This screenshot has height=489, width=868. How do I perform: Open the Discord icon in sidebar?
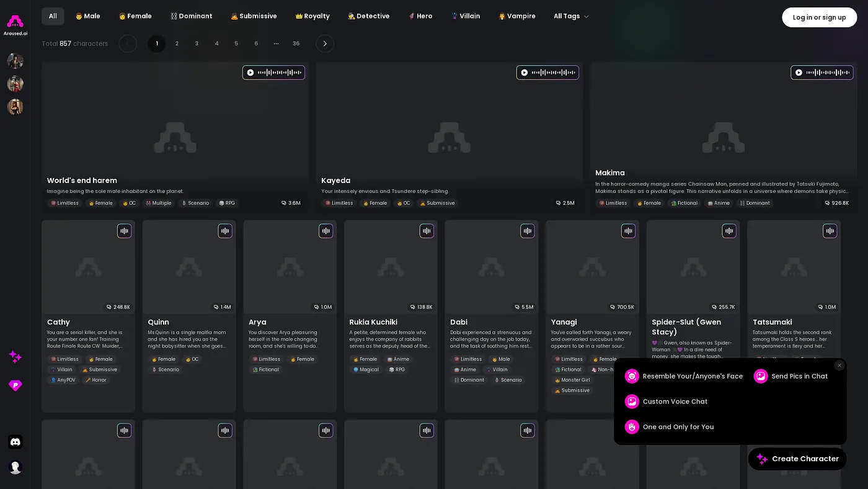click(x=15, y=442)
